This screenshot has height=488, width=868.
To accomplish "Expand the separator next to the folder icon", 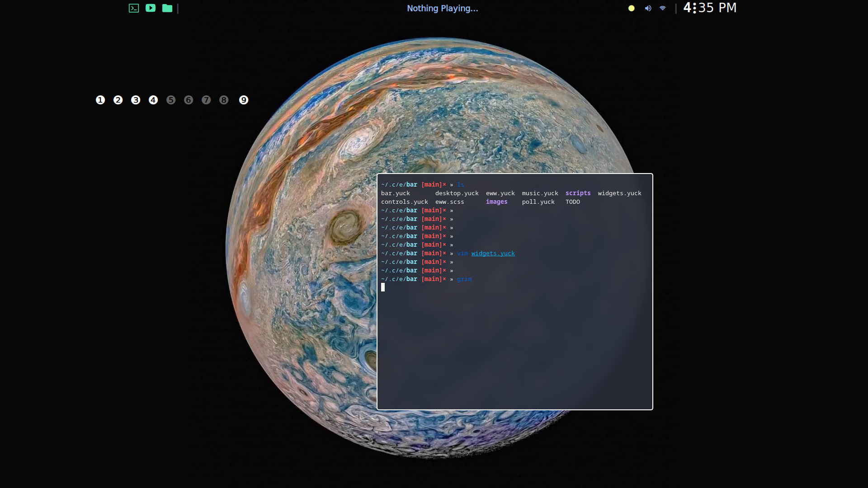I will pos(178,8).
